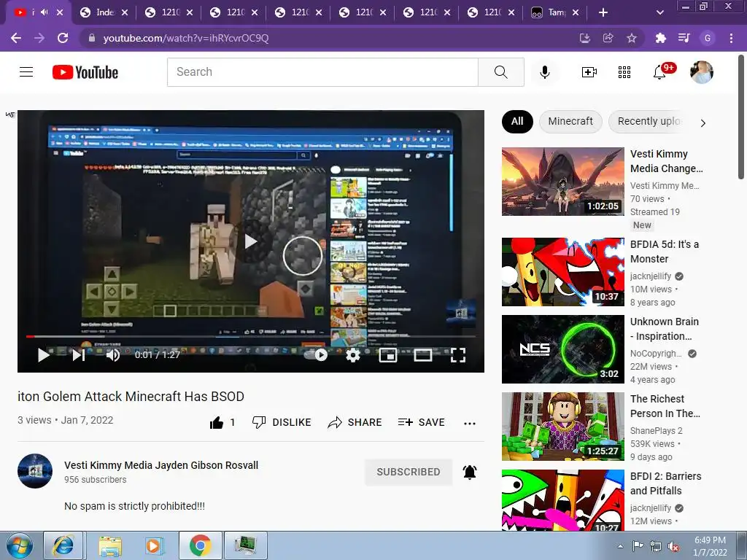Skip to next video
The image size is (747, 560).
point(79,355)
